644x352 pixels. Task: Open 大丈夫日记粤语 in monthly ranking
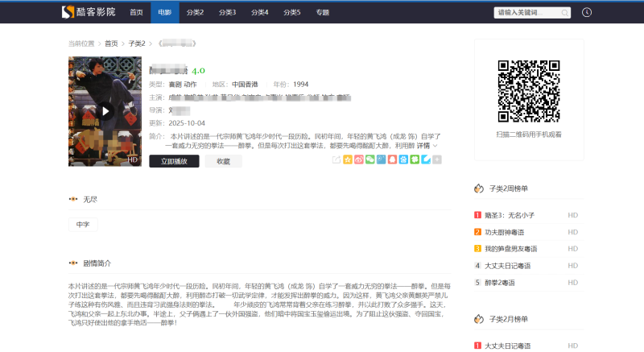point(508,346)
